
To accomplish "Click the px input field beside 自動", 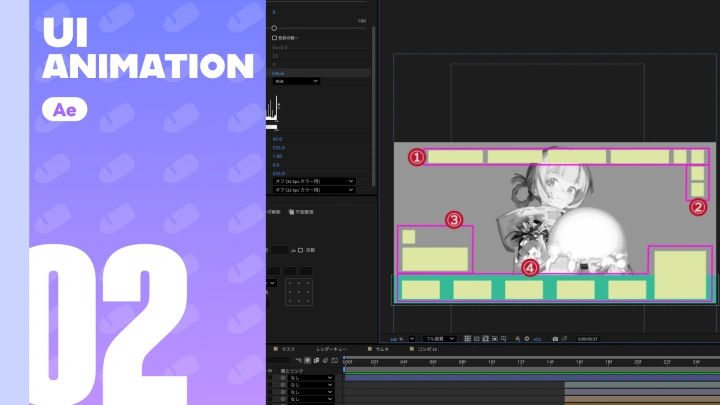I will point(279,250).
